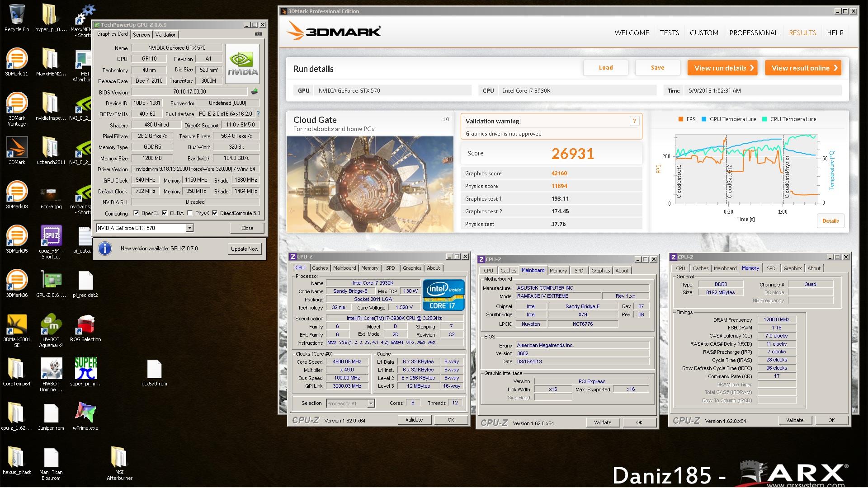Click the Load button in Run details

(606, 68)
